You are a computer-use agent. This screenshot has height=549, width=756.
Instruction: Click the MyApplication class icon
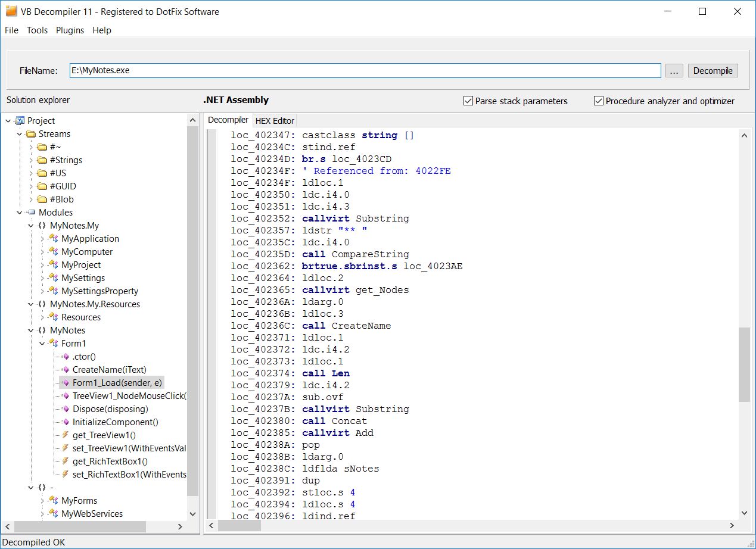coord(54,239)
